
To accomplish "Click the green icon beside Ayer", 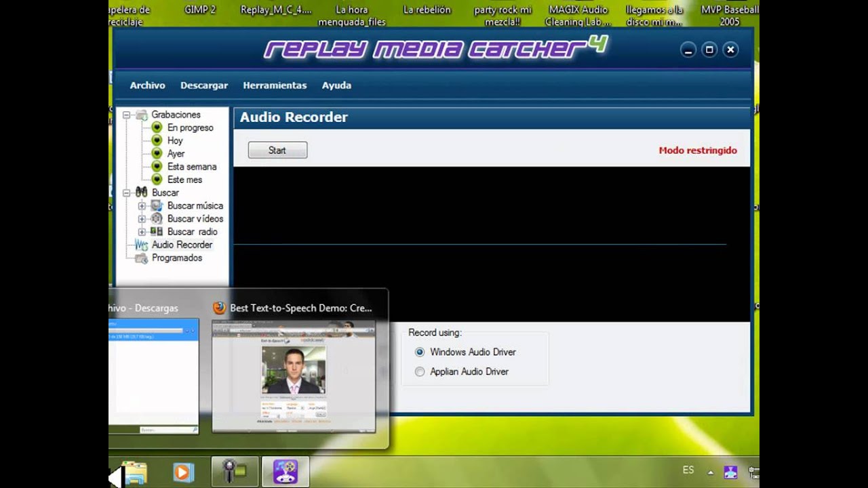I will pyautogui.click(x=157, y=153).
